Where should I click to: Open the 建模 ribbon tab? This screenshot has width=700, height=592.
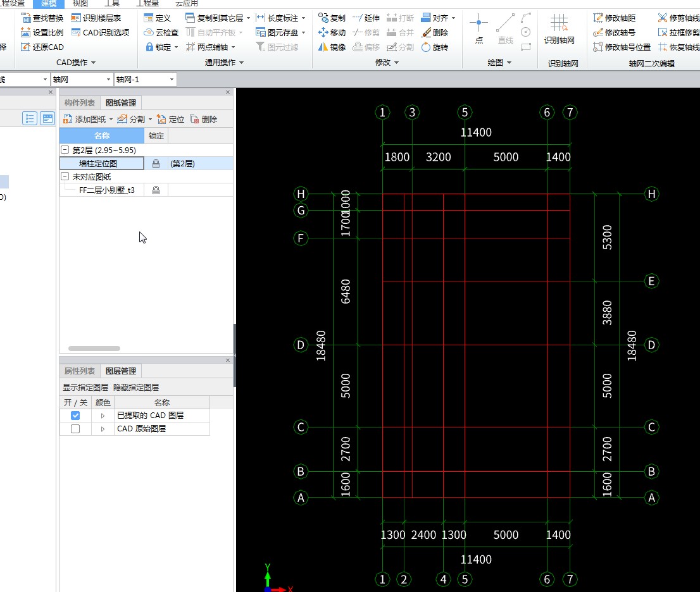[49, 4]
